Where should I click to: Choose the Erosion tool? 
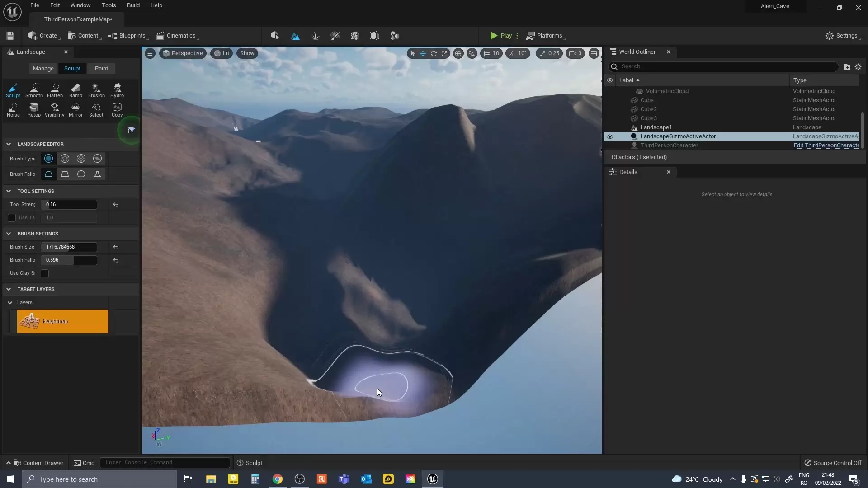point(96,90)
